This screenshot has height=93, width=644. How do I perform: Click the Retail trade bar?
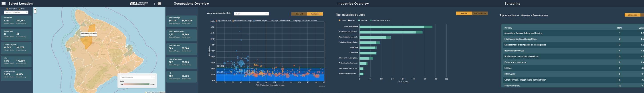[368, 48]
